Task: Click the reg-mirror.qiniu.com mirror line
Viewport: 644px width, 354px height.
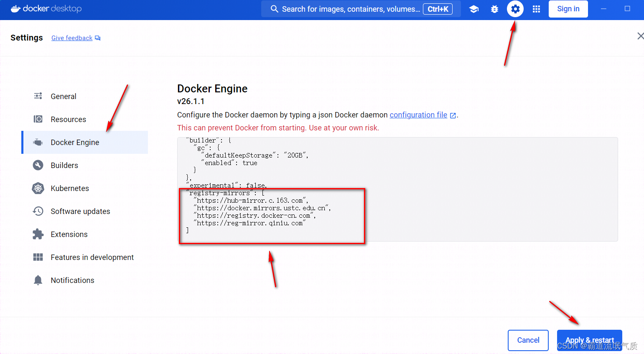Action: coord(249,223)
